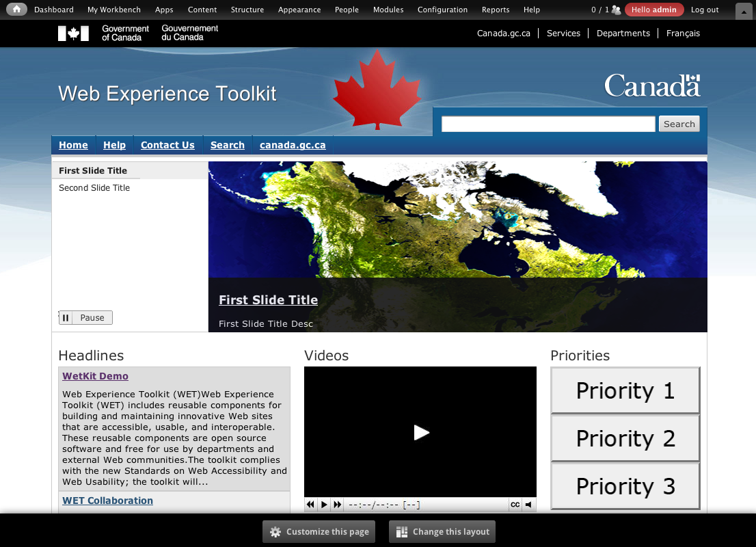This screenshot has width=756, height=547.
Task: Open the Departments header link
Action: pyautogui.click(x=623, y=34)
